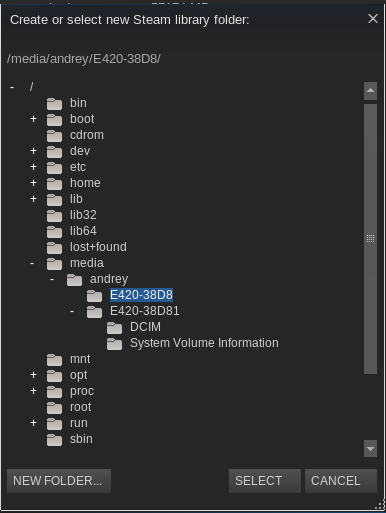Screen dimensions: 386x513
Task: Click the lost+found folder icon
Action: (x=54, y=248)
